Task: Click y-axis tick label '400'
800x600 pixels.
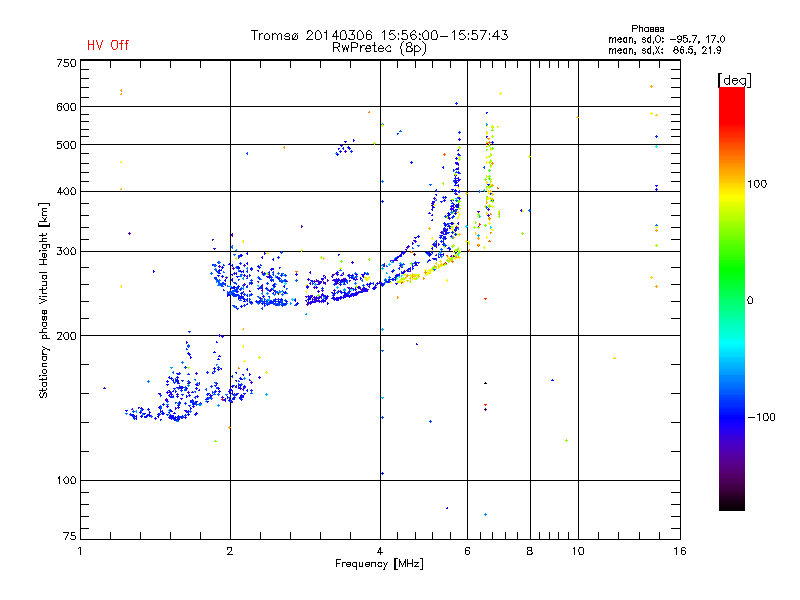Action: click(66, 191)
